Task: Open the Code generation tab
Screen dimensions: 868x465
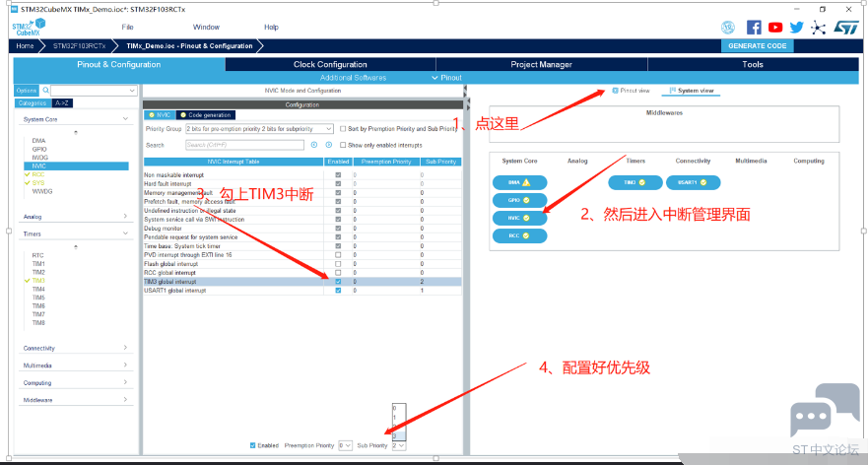Action: point(206,115)
